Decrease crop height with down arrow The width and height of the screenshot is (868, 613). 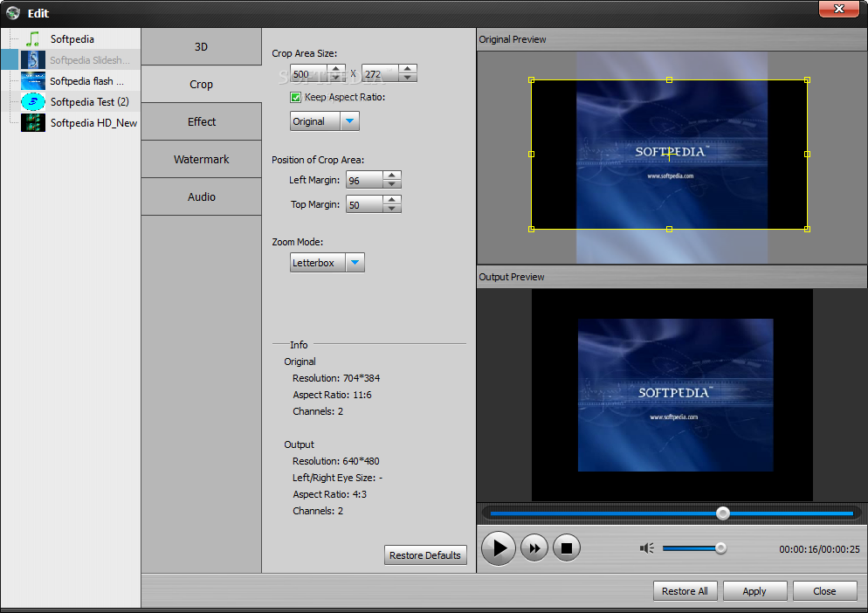(x=408, y=78)
